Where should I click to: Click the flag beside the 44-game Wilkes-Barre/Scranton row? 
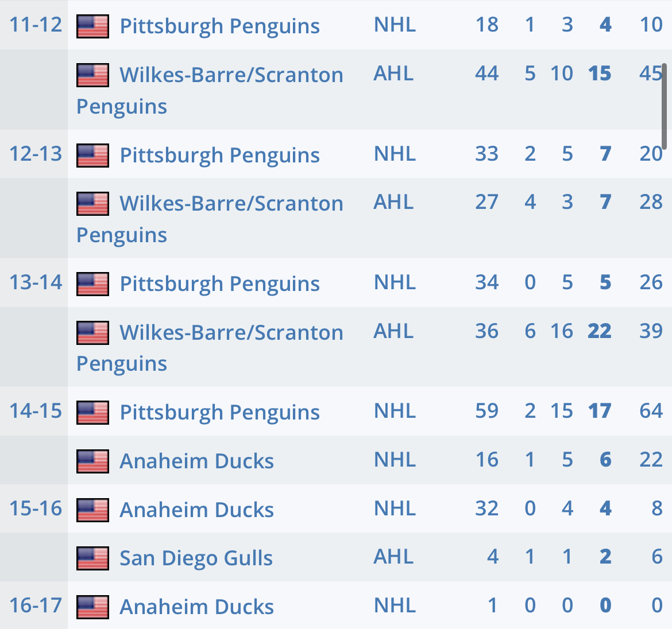coord(92,75)
